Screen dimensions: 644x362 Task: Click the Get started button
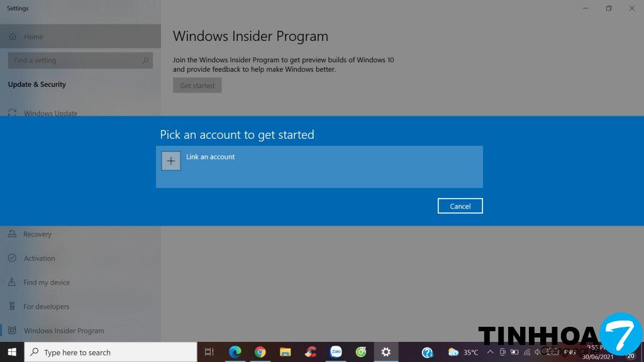(197, 85)
